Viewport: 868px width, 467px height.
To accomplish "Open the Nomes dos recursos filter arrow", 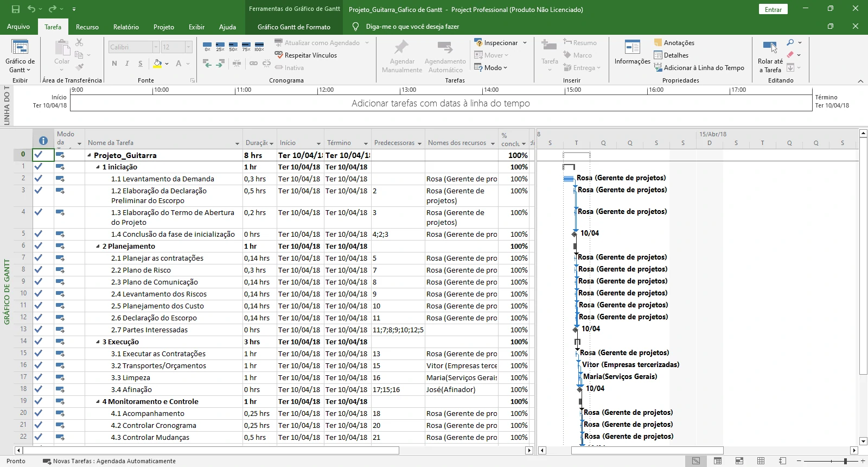I will (x=493, y=143).
